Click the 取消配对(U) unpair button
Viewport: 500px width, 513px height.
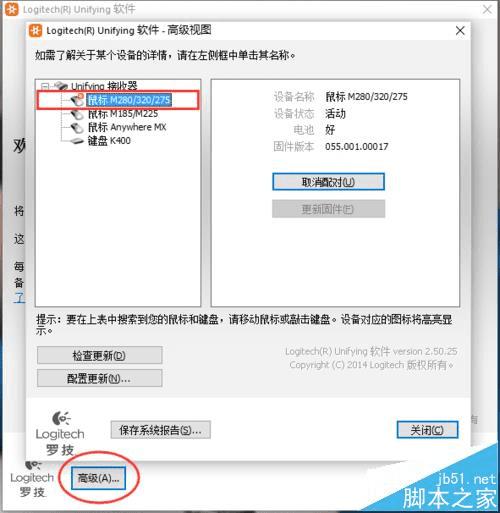point(328,182)
